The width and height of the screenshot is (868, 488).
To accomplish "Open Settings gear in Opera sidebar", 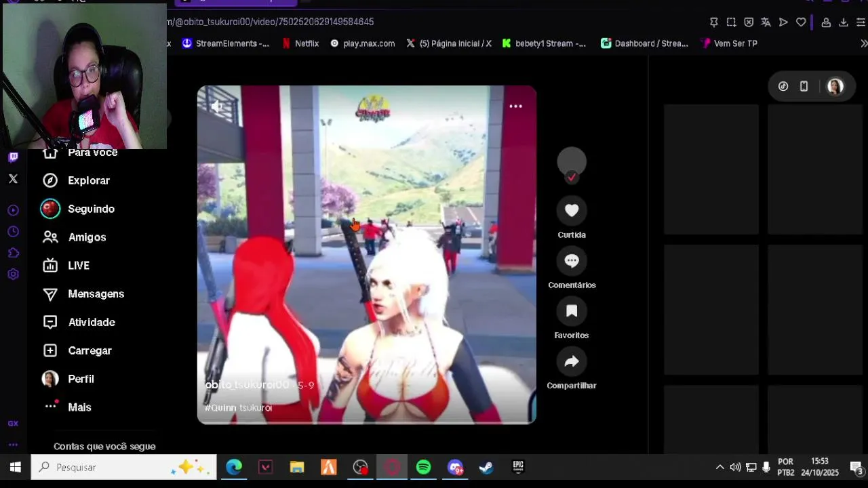I will point(13,274).
